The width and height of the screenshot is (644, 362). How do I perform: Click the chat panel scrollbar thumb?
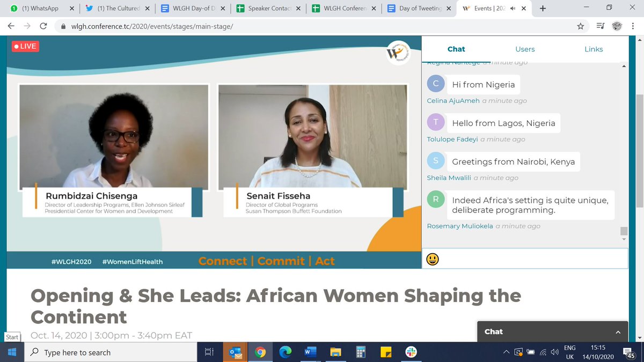(x=624, y=231)
